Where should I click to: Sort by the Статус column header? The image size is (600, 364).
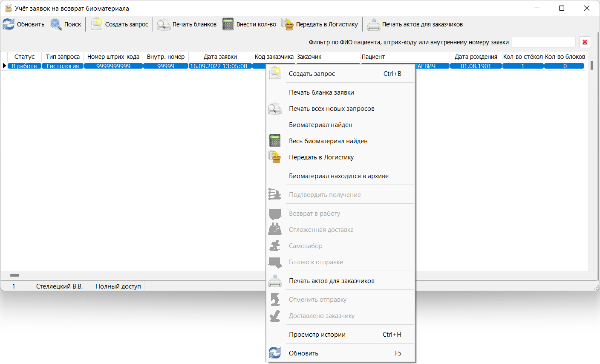24,57
